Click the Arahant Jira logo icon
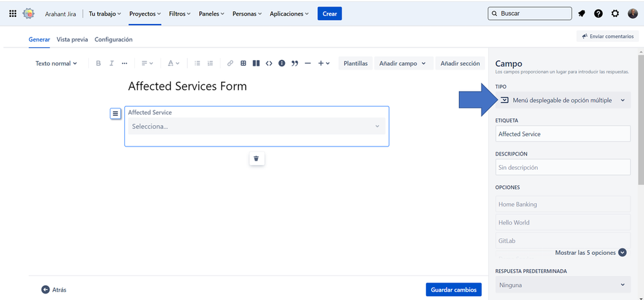 (28, 14)
